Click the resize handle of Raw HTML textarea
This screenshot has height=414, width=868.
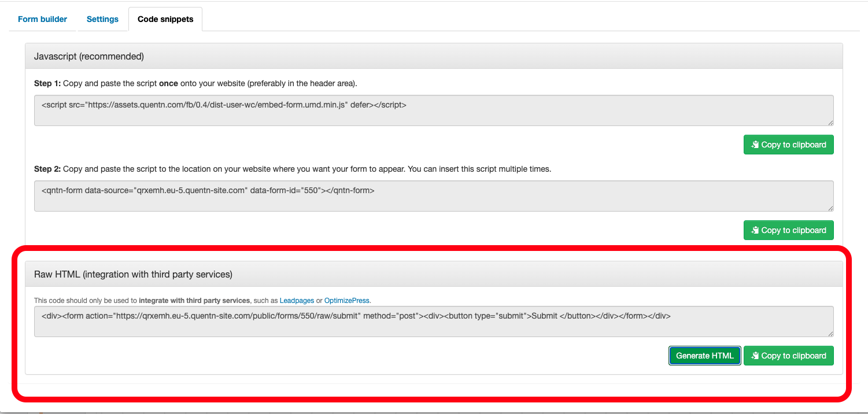pos(830,333)
